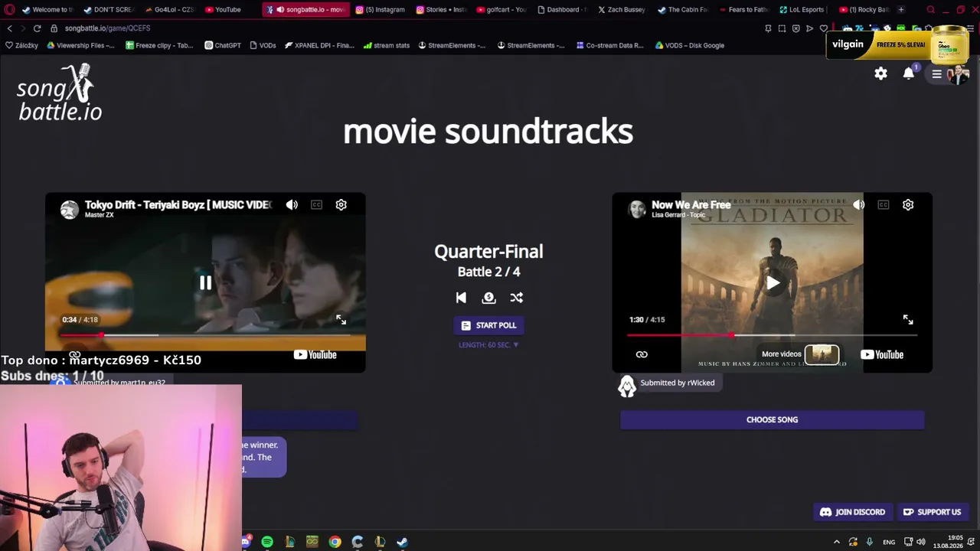Image resolution: width=980 pixels, height=551 pixels.
Task: Switch to the Dashboard browser tab
Action: pos(562,10)
